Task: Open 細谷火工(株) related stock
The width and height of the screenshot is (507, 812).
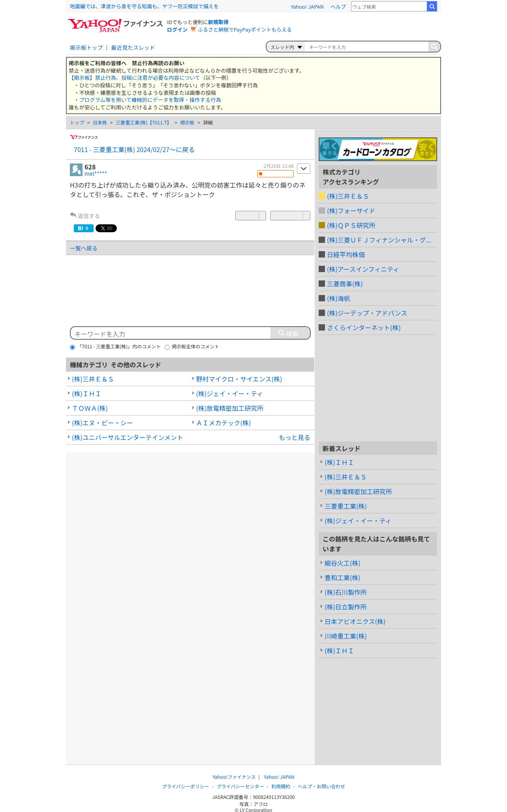Action: coord(342,563)
